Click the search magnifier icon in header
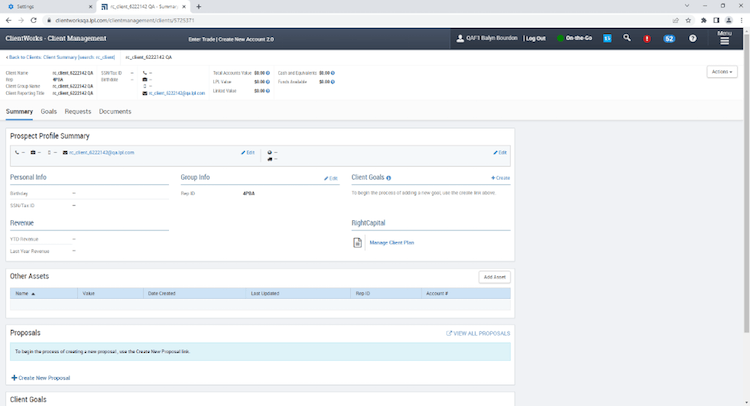The image size is (750, 406). [x=626, y=38]
